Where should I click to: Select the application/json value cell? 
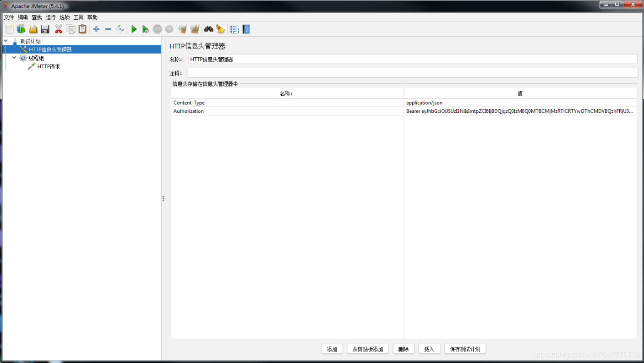tap(520, 103)
